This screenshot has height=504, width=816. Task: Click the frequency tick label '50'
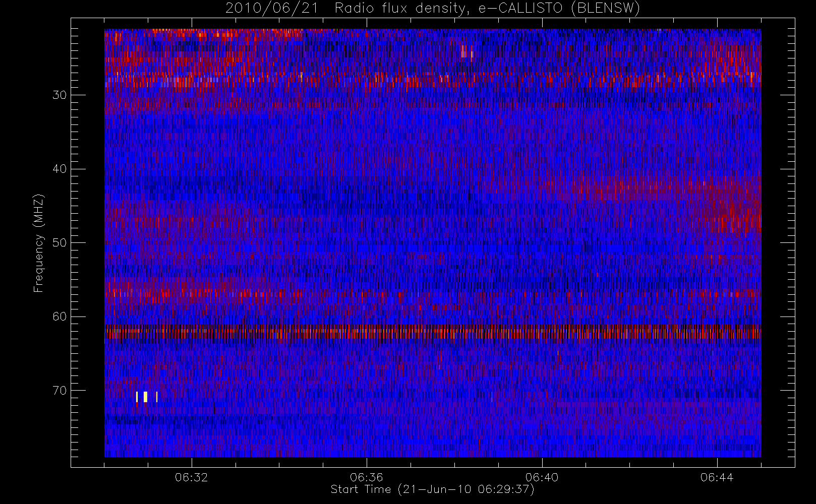[60, 243]
